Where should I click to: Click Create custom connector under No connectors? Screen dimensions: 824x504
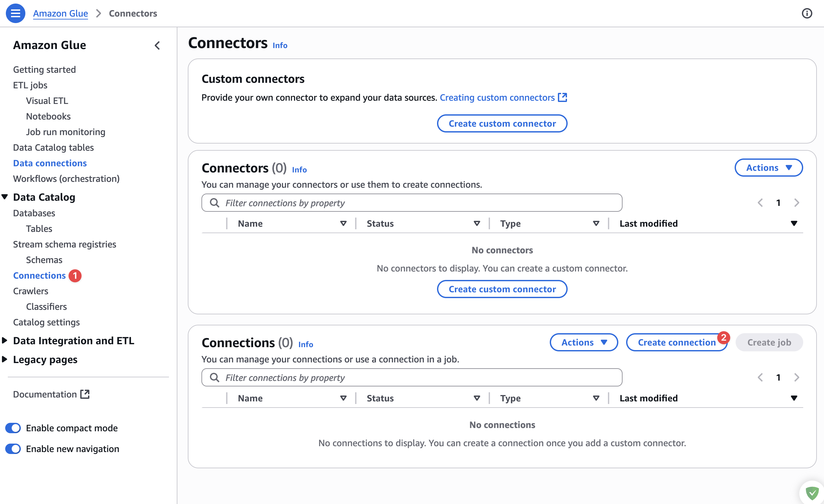pos(502,289)
